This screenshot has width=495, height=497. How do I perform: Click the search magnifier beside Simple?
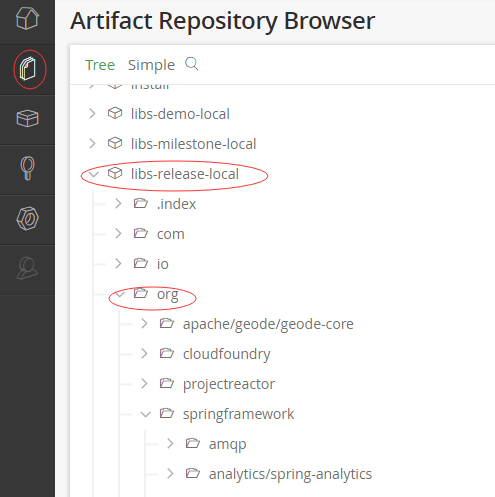pos(192,64)
